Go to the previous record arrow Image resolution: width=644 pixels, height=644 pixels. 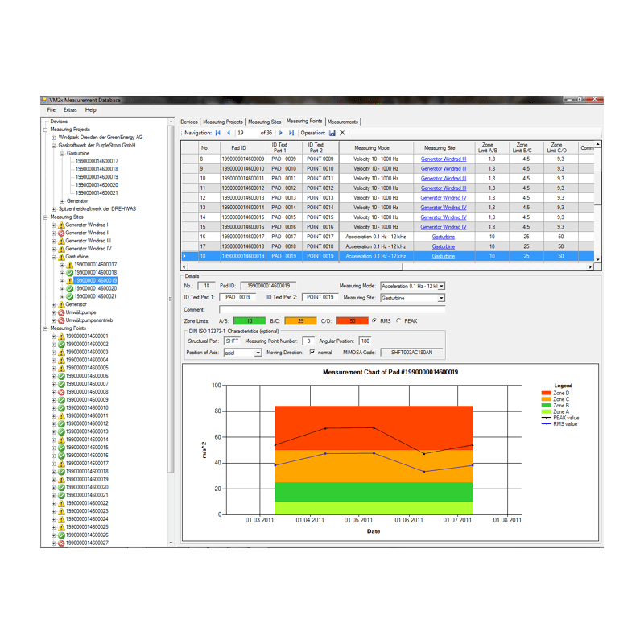229,133
